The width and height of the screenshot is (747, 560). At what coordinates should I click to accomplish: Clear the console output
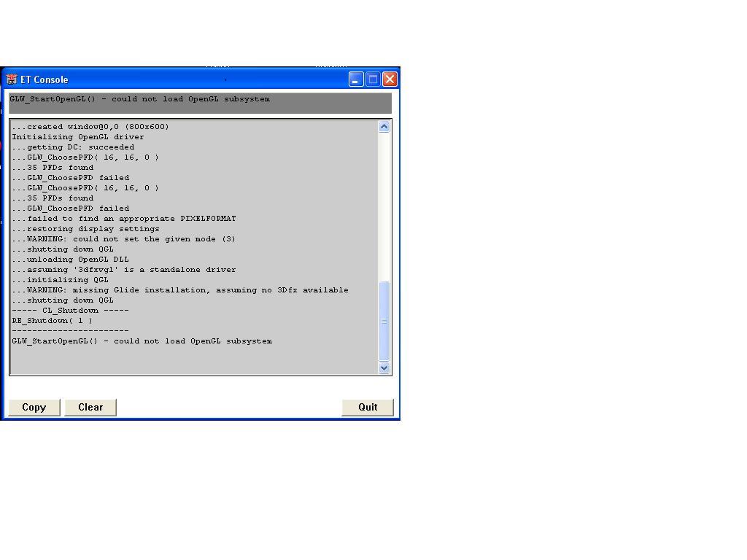(x=90, y=407)
